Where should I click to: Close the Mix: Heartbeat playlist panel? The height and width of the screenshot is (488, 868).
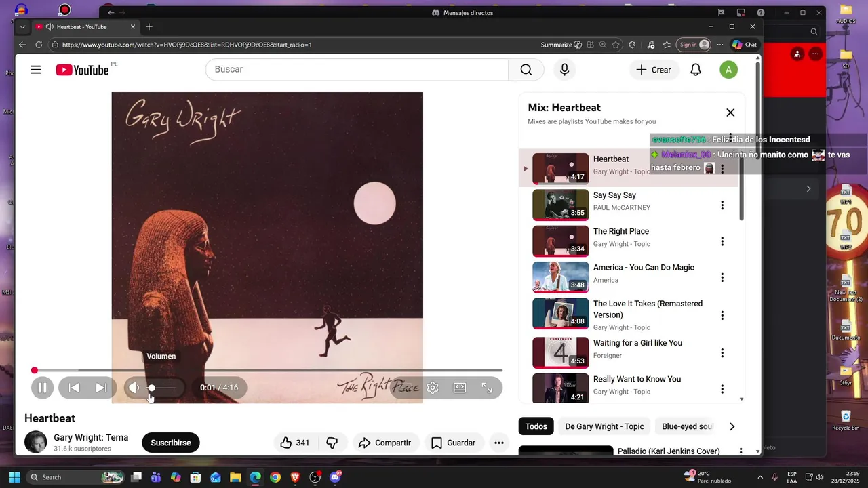pos(730,113)
